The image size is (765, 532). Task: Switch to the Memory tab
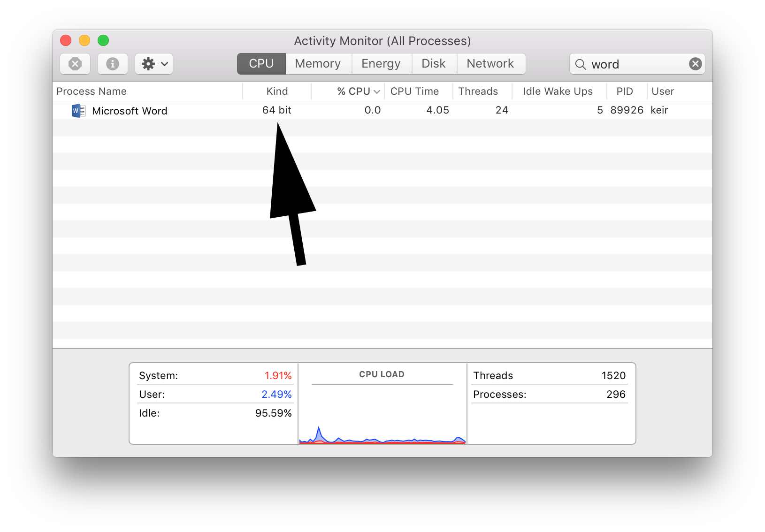pos(318,64)
